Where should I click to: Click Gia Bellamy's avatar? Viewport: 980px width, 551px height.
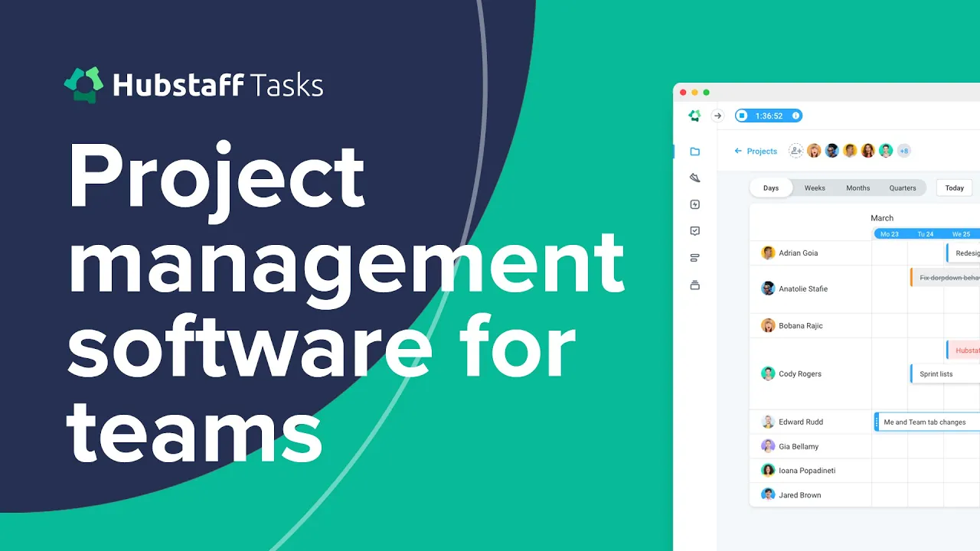(x=768, y=446)
